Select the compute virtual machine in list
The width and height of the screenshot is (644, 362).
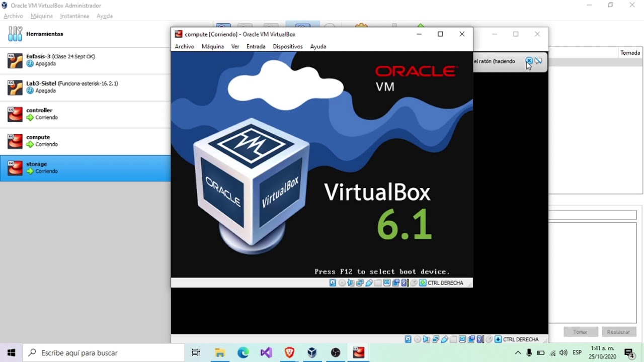click(86, 141)
